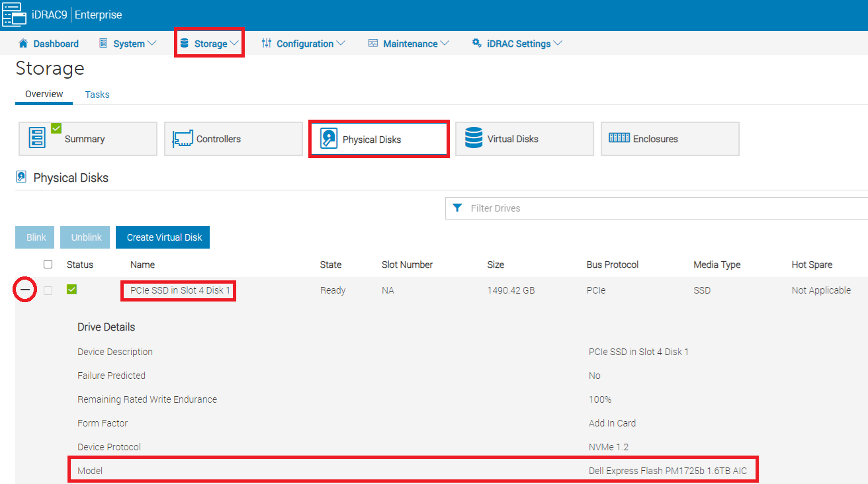Click the Dashboard home icon
The height and width of the screenshot is (484, 868).
pyautogui.click(x=24, y=43)
